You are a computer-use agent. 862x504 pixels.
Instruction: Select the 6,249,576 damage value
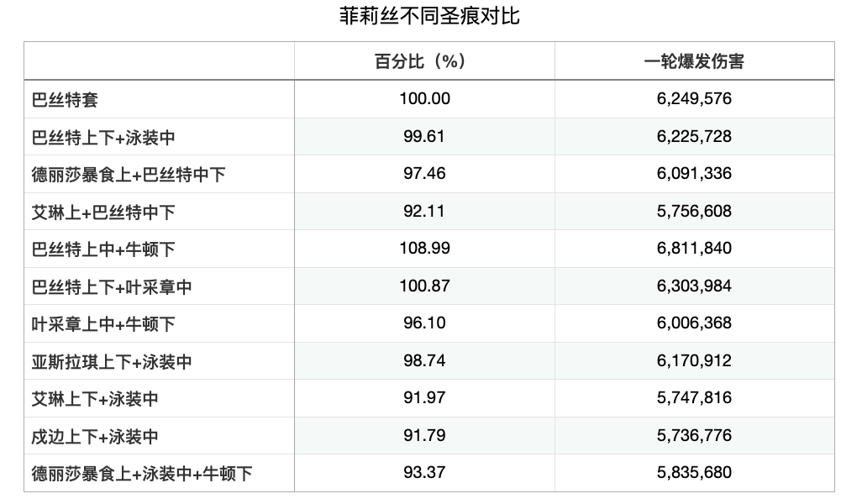[x=694, y=99]
